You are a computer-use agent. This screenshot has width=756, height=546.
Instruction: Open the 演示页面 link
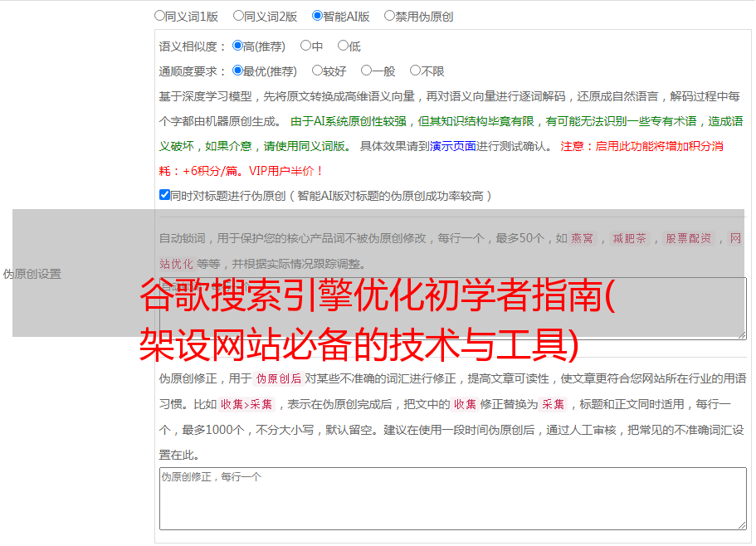tap(453, 146)
